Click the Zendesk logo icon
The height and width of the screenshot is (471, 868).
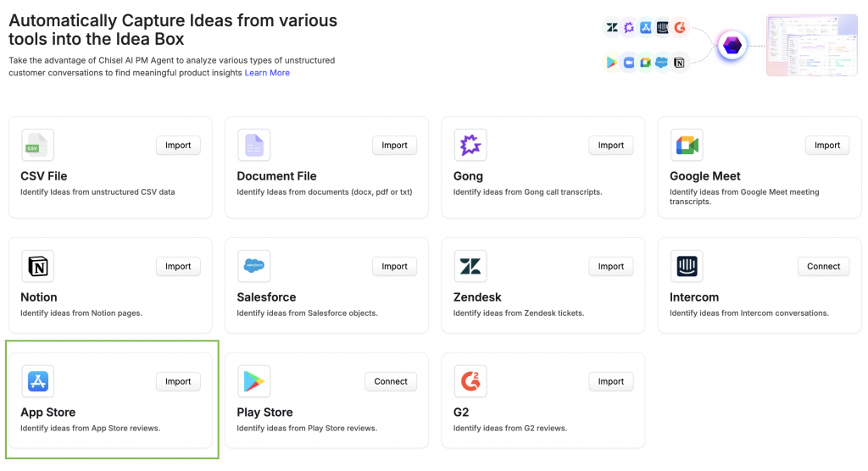coord(470,267)
